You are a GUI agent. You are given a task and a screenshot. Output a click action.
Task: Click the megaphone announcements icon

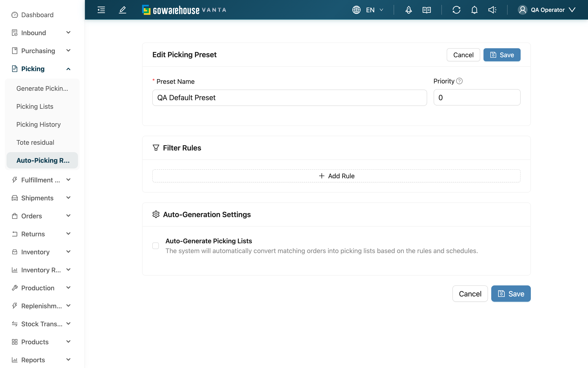[x=492, y=10]
